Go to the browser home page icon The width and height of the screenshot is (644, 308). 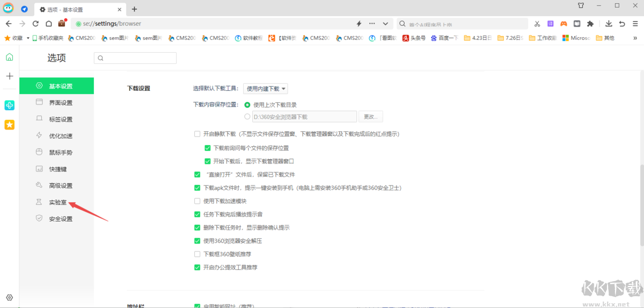[49, 24]
